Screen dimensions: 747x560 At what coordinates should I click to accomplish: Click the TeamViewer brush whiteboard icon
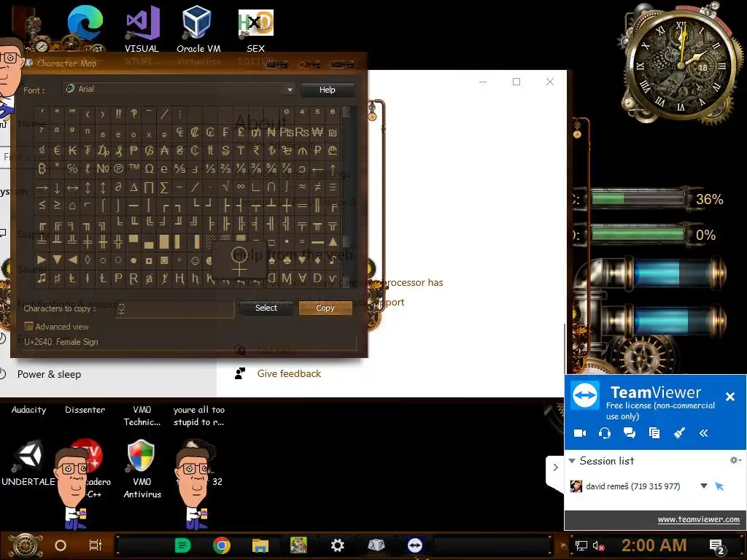(679, 433)
